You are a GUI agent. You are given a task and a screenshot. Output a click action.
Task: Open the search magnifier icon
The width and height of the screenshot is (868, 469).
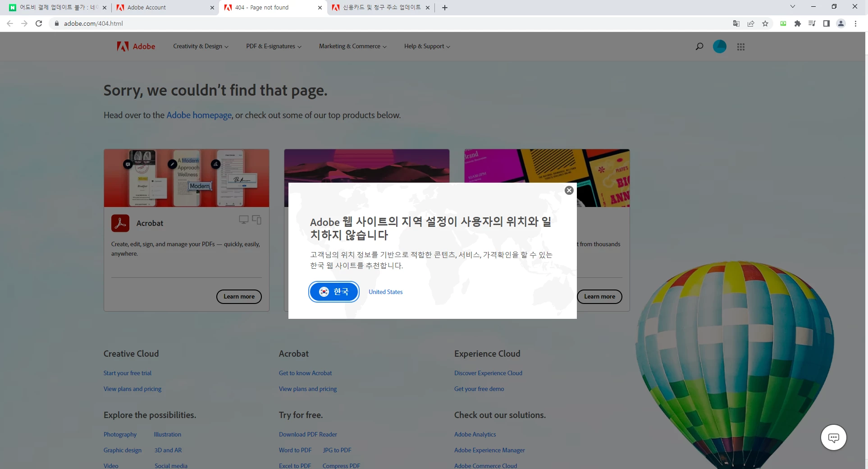coord(699,46)
